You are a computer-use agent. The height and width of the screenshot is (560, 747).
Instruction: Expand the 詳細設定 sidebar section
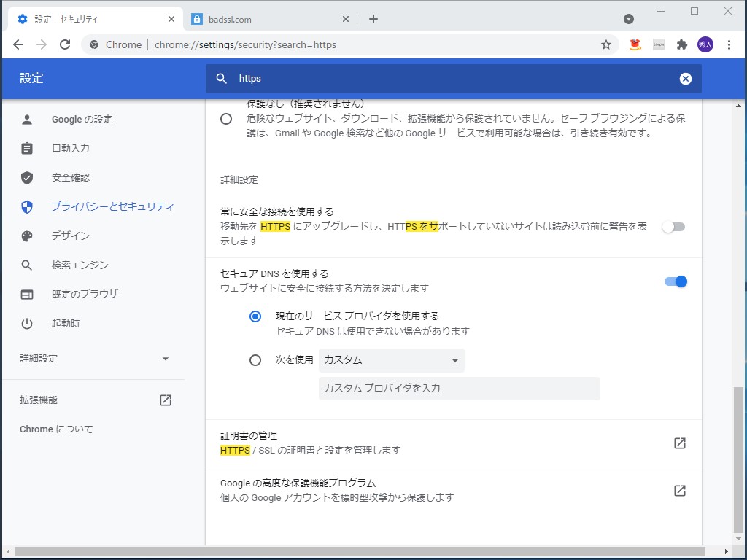tap(165, 359)
